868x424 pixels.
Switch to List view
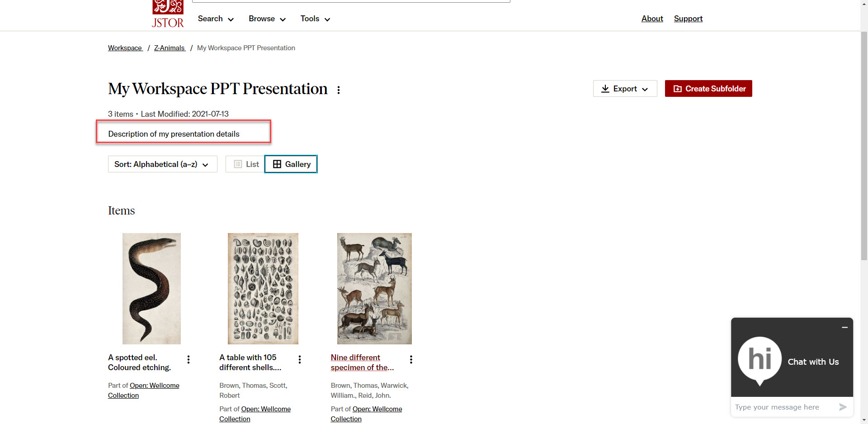[x=245, y=164]
